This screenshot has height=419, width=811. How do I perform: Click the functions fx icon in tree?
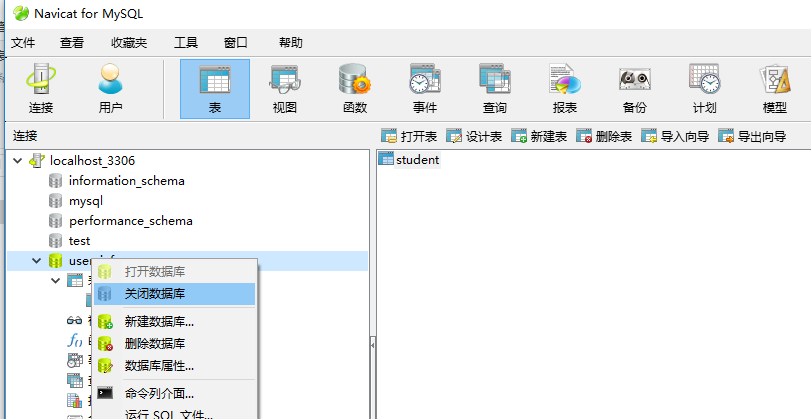(x=75, y=340)
